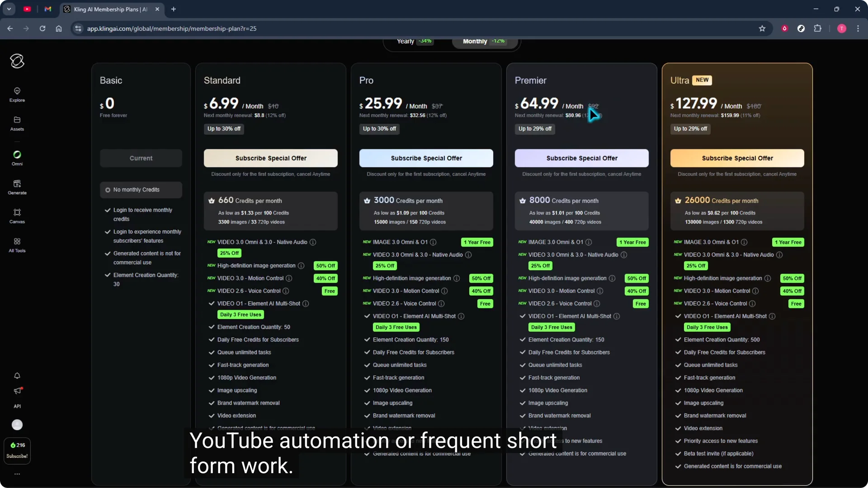Open a new browser tab
The image size is (868, 488).
pyautogui.click(x=174, y=9)
